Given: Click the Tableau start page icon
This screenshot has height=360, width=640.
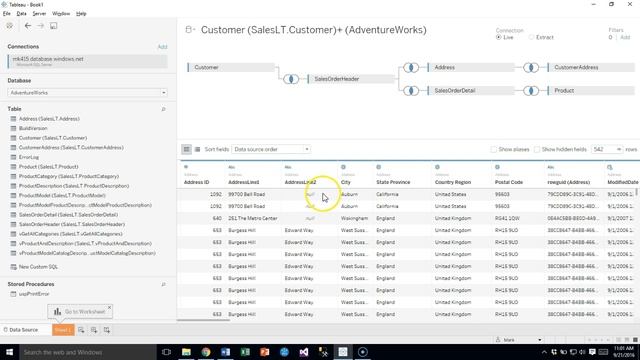Looking at the screenshot, I should pyautogui.click(x=9, y=26).
